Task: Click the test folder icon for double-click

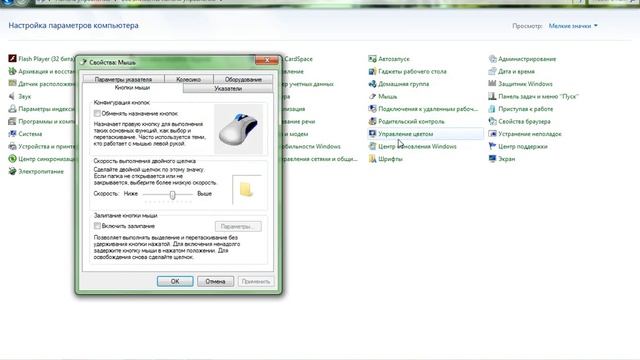Action: (246, 190)
